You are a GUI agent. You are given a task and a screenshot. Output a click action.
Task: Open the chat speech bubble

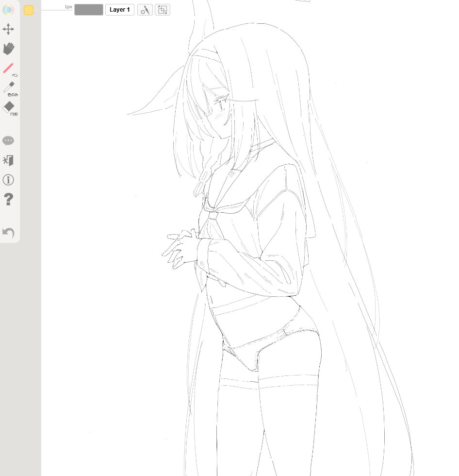(8, 140)
